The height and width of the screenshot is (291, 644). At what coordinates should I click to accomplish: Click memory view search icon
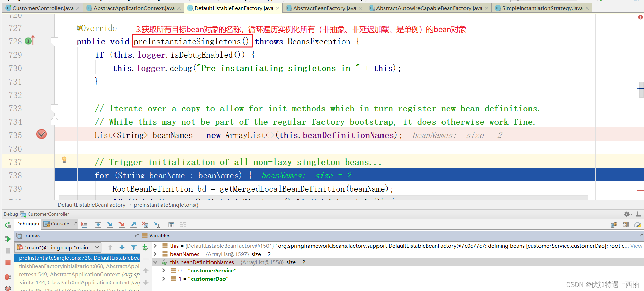tap(626, 225)
